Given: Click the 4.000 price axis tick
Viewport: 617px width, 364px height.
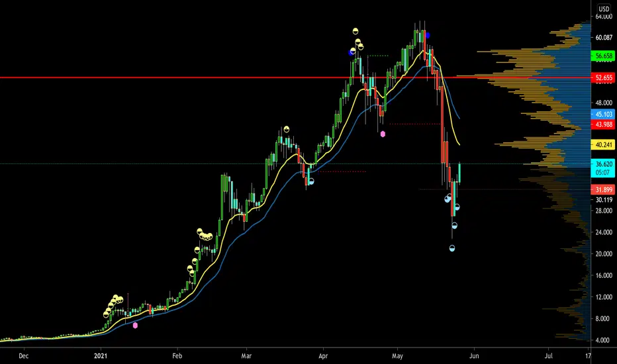Looking at the screenshot, I should tap(604, 340).
